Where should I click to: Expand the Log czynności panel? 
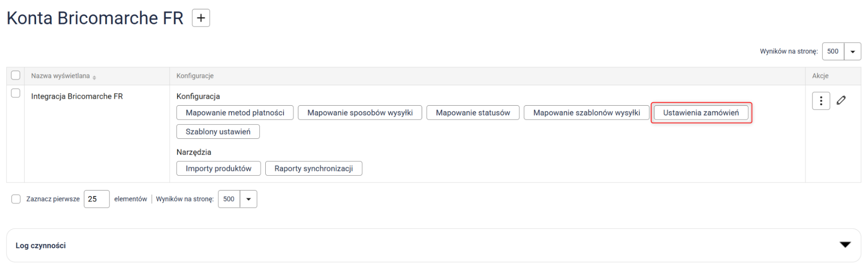coord(845,245)
